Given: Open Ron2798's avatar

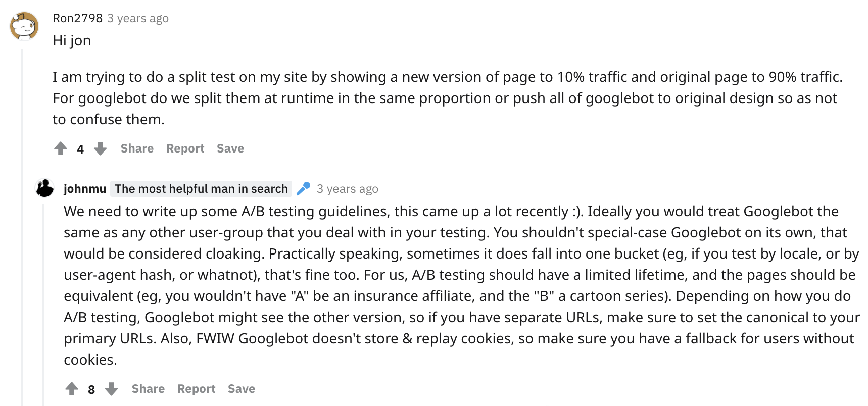Looking at the screenshot, I should point(24,26).
